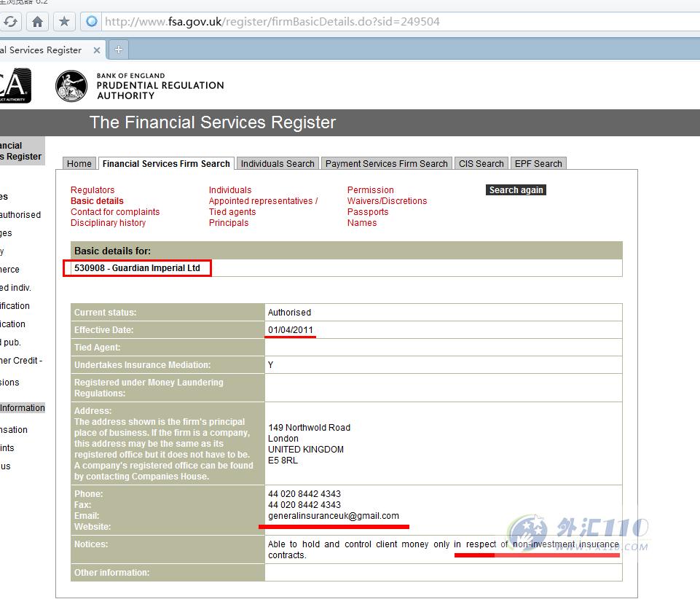This screenshot has width=700, height=599.
Task: Click email generalinsuranceuk@gmail.com
Action: (x=334, y=515)
